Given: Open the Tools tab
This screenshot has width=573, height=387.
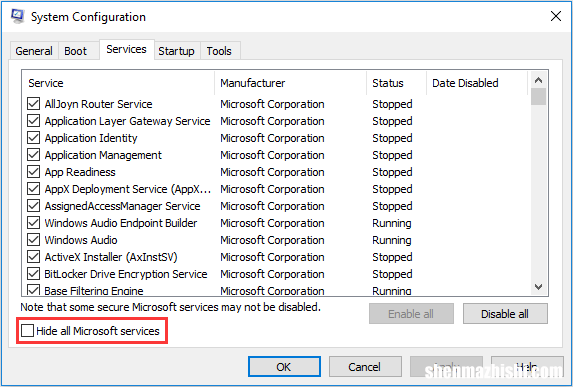Looking at the screenshot, I should tap(219, 51).
